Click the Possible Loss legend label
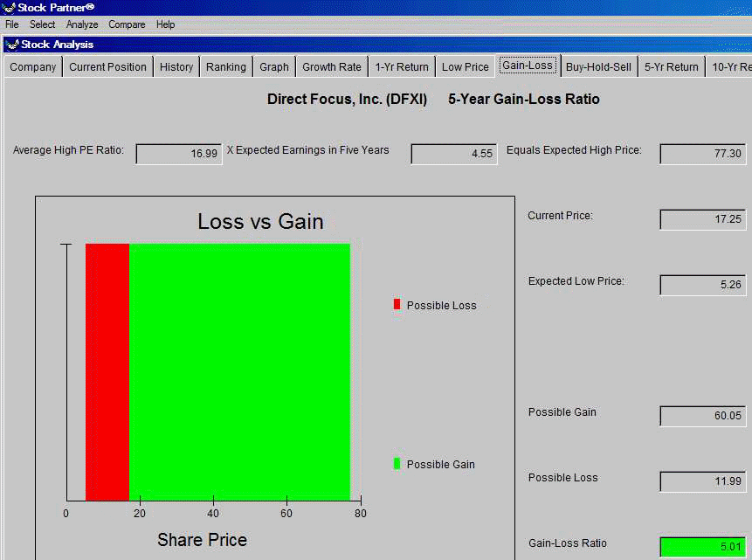This screenshot has height=560, width=752. pos(442,306)
